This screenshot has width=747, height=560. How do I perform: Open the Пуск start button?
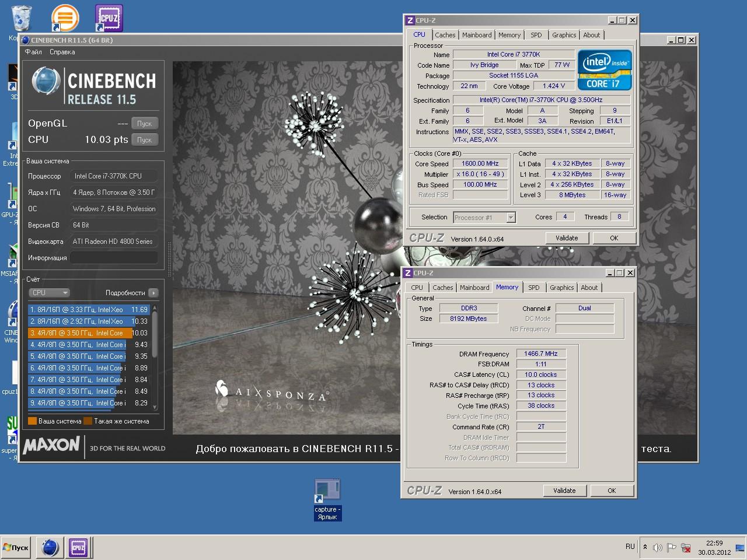coord(16,548)
